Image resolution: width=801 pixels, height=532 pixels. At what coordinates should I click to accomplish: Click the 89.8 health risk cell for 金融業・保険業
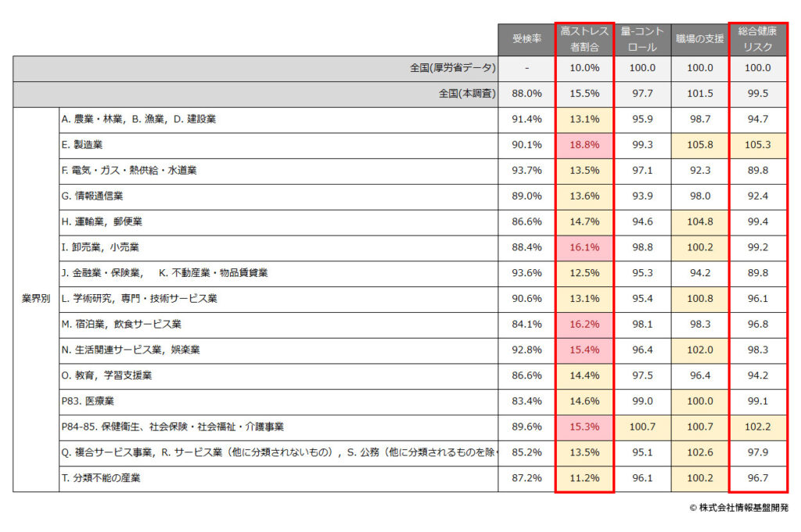pyautogui.click(x=757, y=273)
